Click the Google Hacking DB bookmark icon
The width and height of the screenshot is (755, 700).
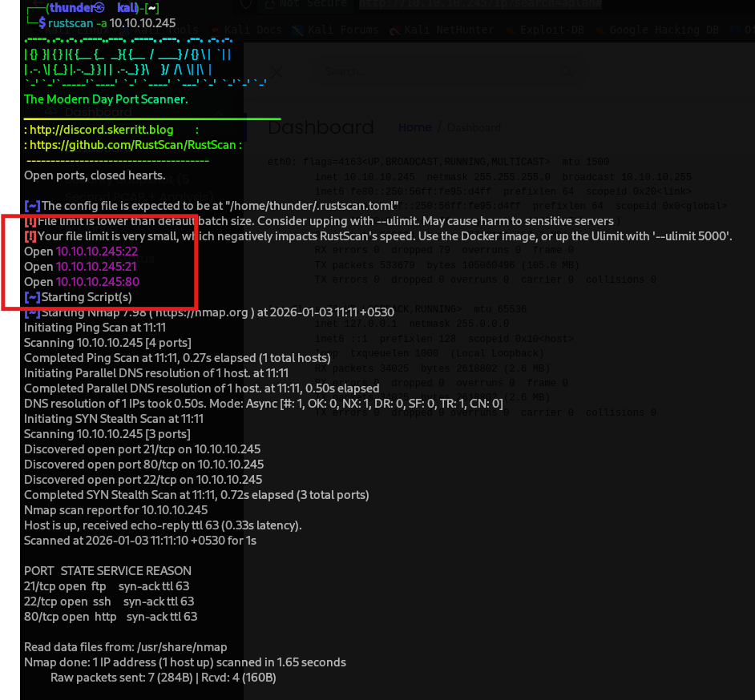tap(600, 30)
